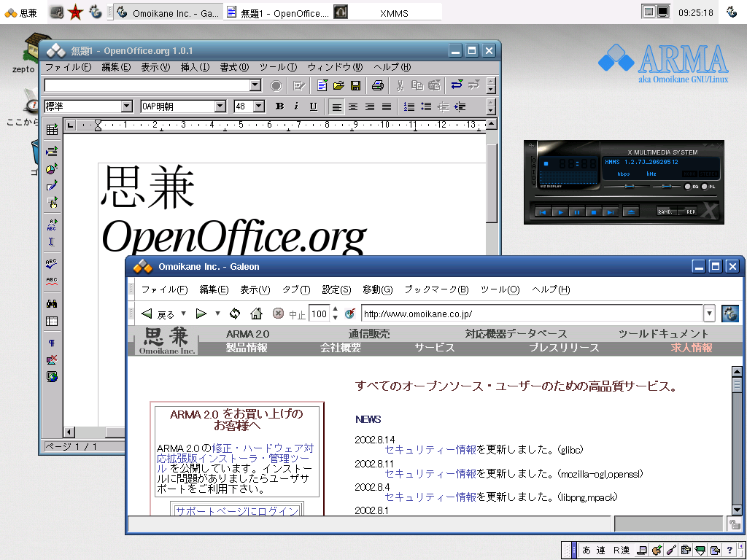Click the Redo arrow icon in OpenOffice
The image size is (747, 560).
click(x=473, y=85)
